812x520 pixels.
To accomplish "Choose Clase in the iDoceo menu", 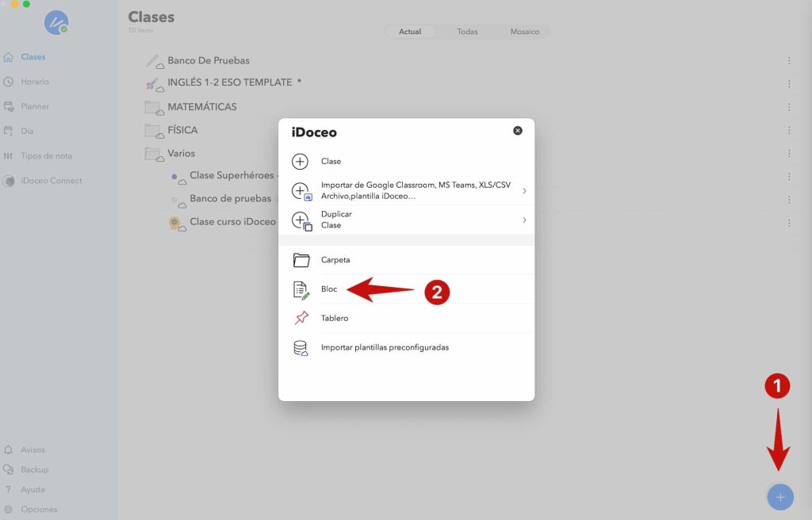I will (407, 162).
